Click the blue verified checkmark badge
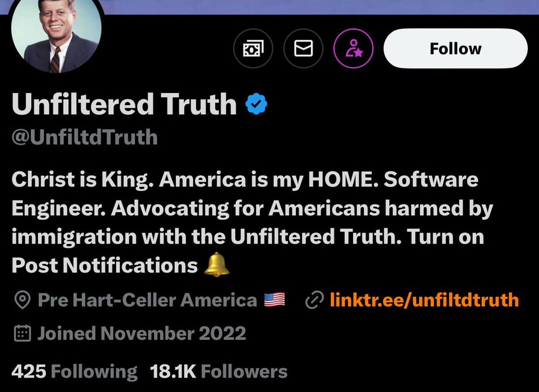Screen dimensions: 539x392 [x=257, y=105]
